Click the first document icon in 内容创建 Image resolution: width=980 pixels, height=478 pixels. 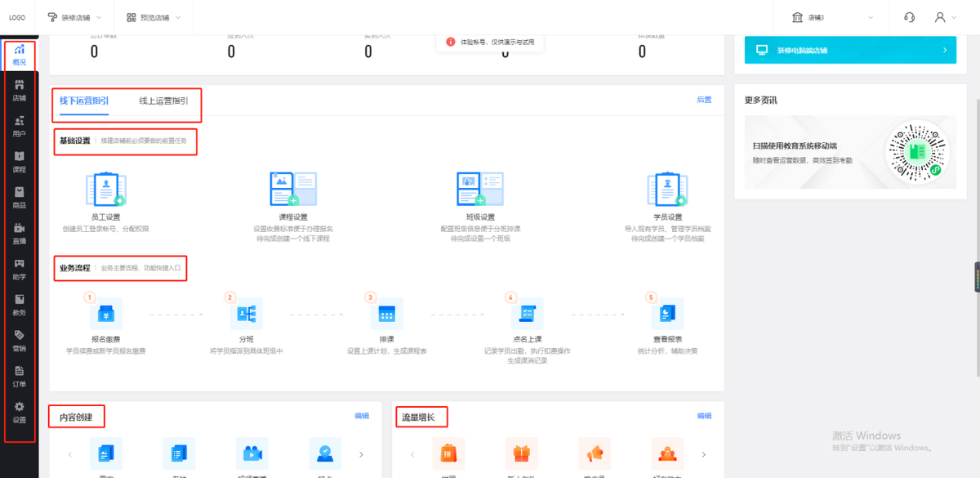(x=106, y=453)
